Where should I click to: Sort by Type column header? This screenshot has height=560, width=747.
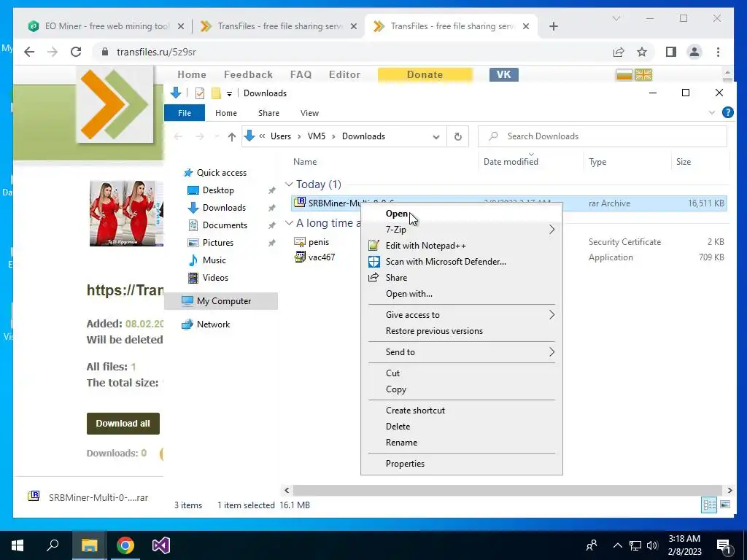pos(597,161)
